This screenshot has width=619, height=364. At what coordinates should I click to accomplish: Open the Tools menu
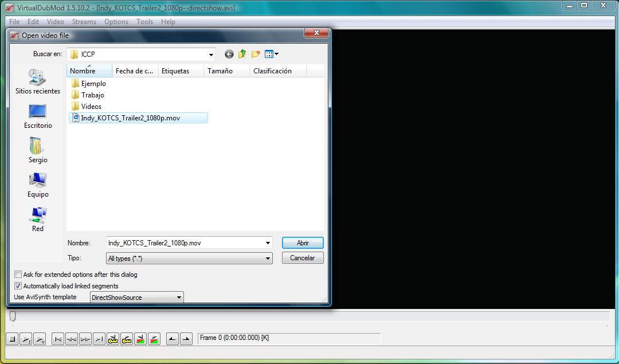tap(144, 22)
